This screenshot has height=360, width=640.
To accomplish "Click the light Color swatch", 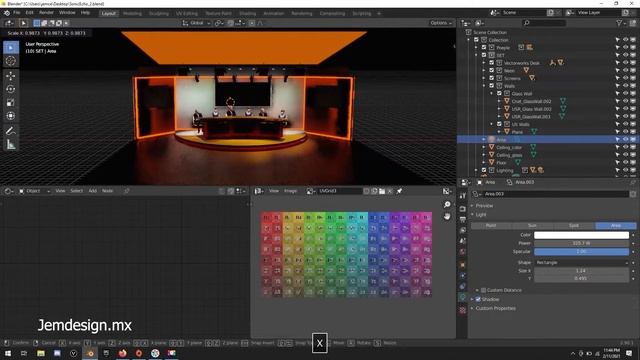I will click(581, 235).
